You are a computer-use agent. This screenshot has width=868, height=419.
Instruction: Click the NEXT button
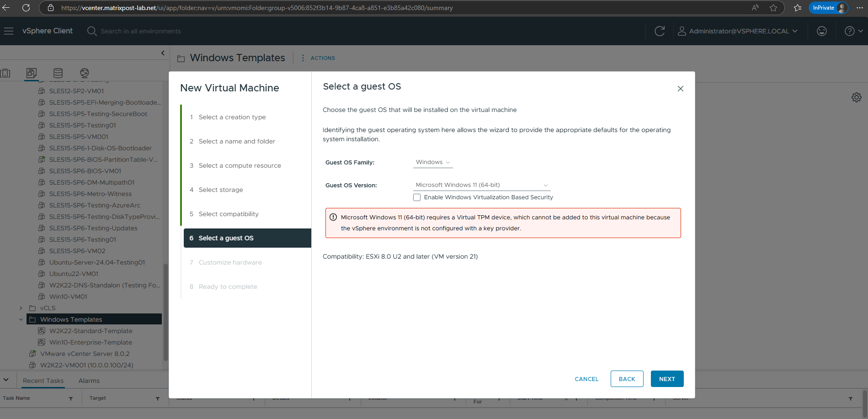(667, 379)
